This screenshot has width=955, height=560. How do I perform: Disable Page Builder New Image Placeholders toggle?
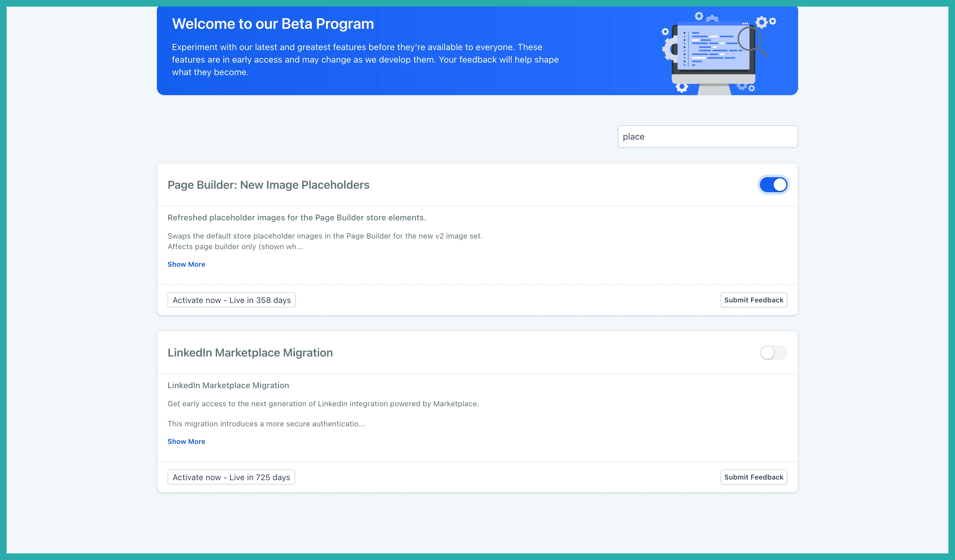point(773,185)
